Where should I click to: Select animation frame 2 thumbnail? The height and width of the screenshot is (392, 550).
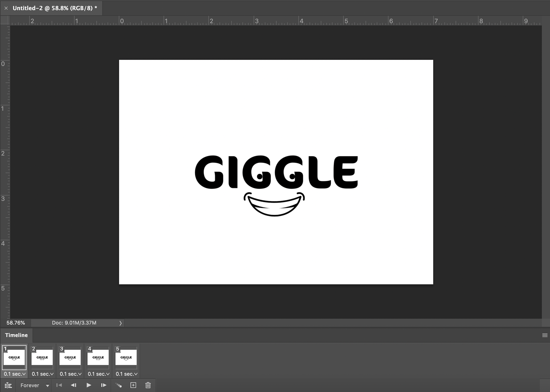tap(42, 357)
